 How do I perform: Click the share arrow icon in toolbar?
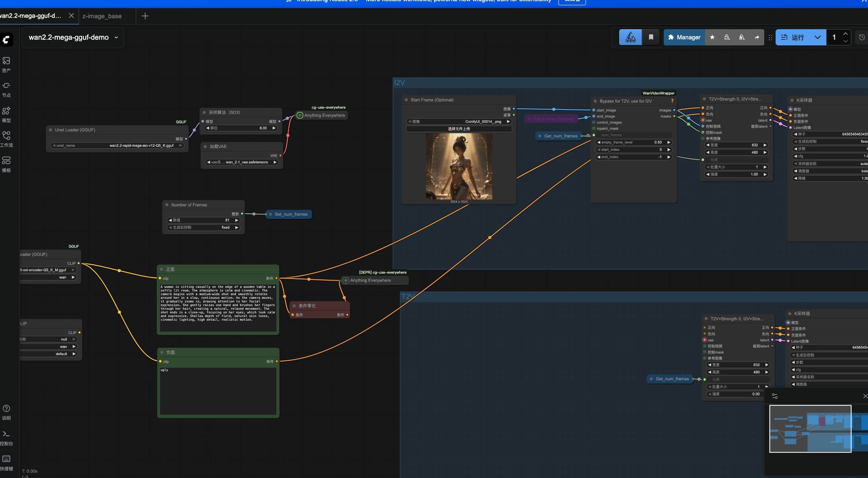point(757,37)
